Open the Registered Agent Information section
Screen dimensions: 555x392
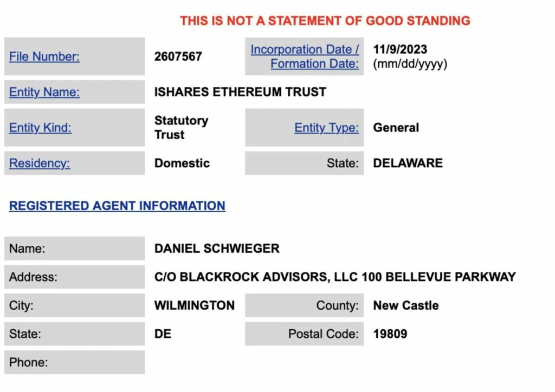117,206
